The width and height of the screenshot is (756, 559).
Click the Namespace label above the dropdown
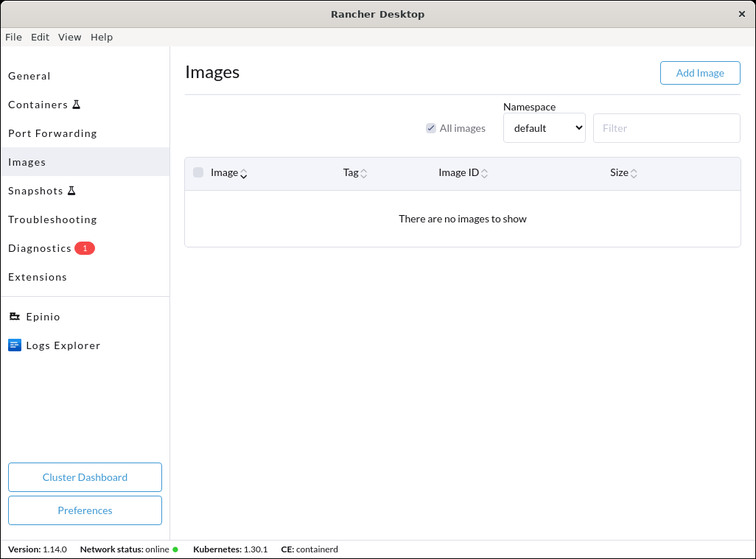[529, 107]
